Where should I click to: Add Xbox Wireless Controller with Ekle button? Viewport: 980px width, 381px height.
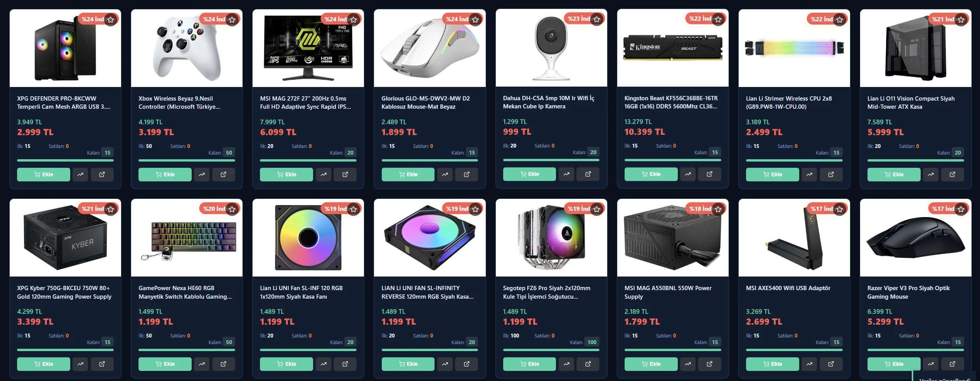[x=165, y=174]
